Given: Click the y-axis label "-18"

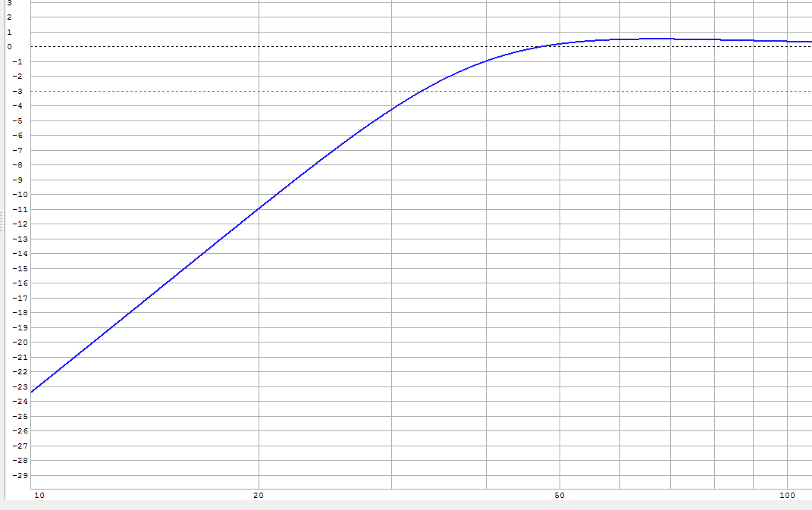Looking at the screenshot, I should click(x=20, y=313).
